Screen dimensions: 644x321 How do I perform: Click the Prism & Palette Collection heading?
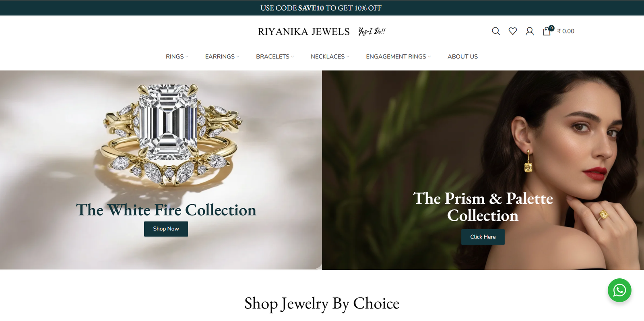[x=483, y=207]
